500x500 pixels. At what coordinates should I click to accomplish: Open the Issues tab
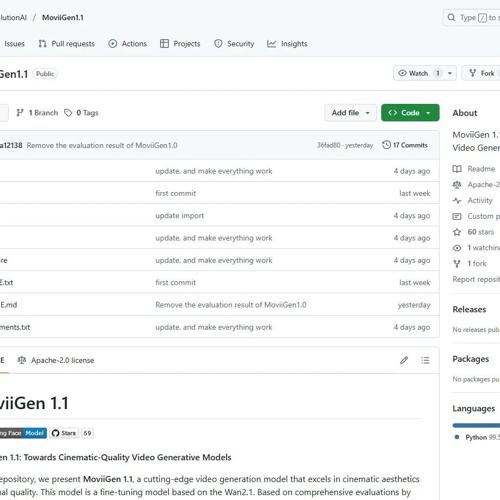[14, 44]
